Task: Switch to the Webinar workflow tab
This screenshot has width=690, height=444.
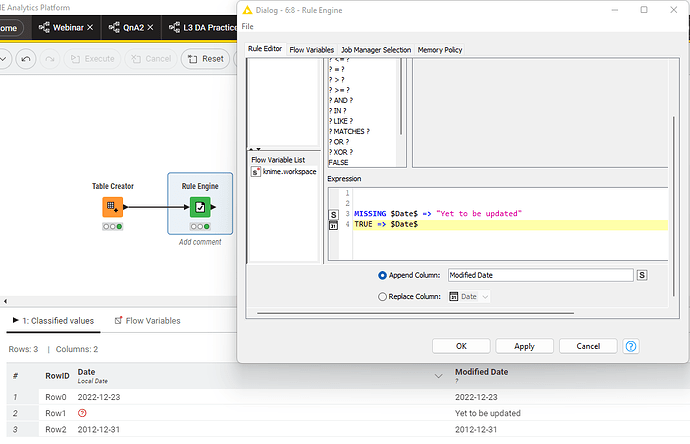Action: tap(66, 27)
